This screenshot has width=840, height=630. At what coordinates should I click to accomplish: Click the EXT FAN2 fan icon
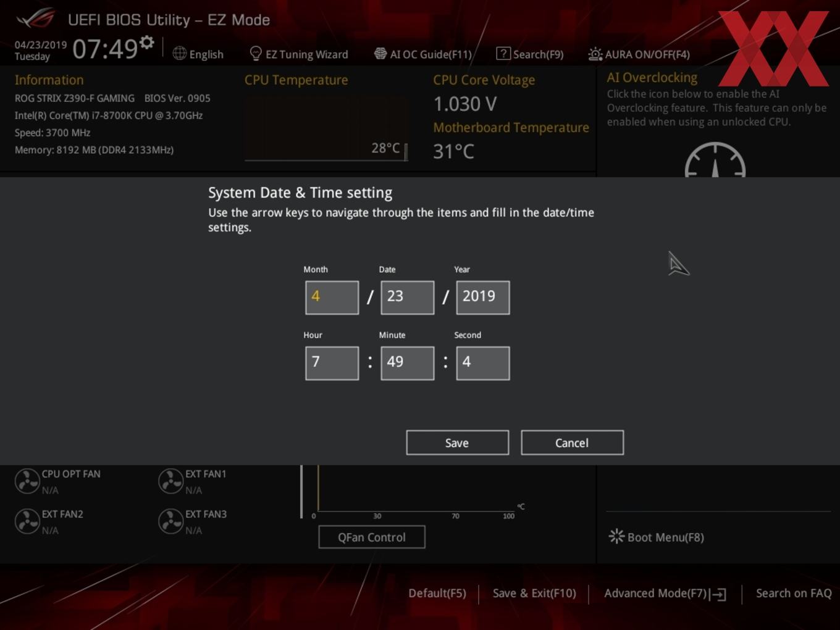tap(27, 521)
